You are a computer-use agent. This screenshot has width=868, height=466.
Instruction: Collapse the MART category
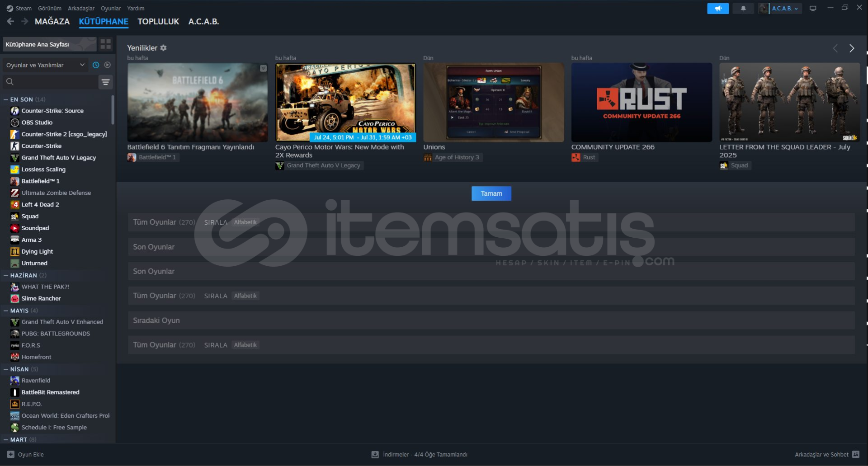point(6,439)
